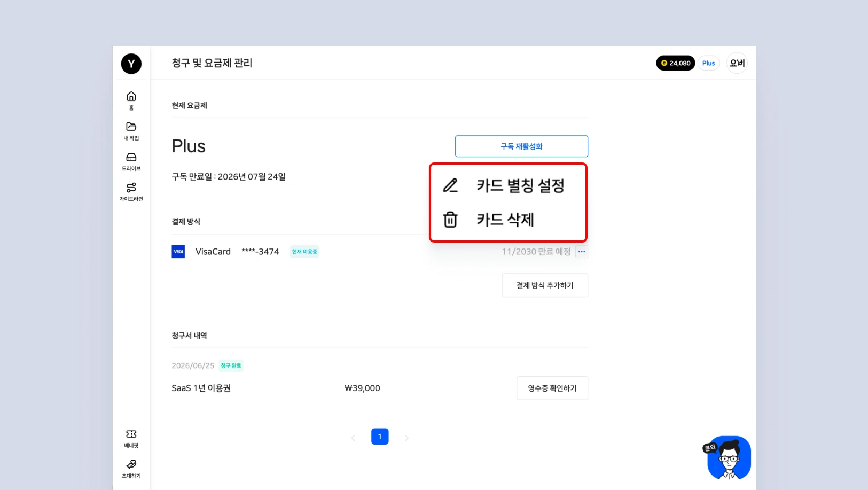This screenshot has height=490, width=868.
Task: Select page 1 in pagination
Action: point(380,437)
